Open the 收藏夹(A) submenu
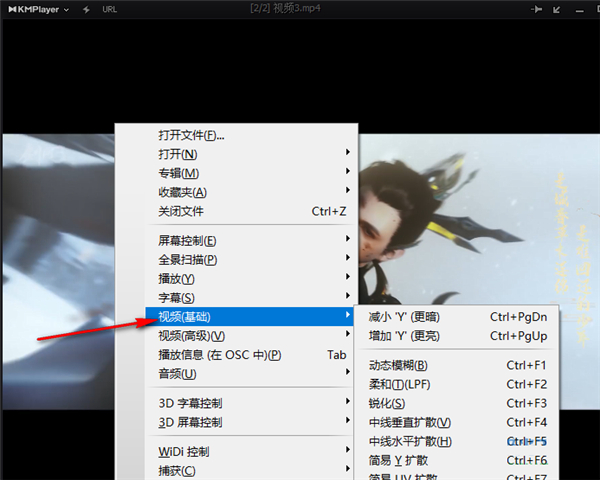This screenshot has height=480, width=600. click(x=251, y=192)
